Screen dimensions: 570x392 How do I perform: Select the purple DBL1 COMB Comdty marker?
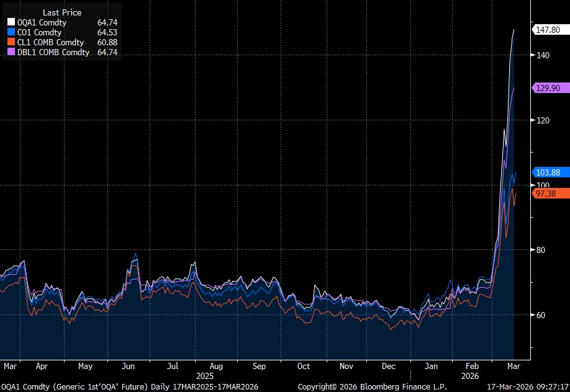[11, 52]
